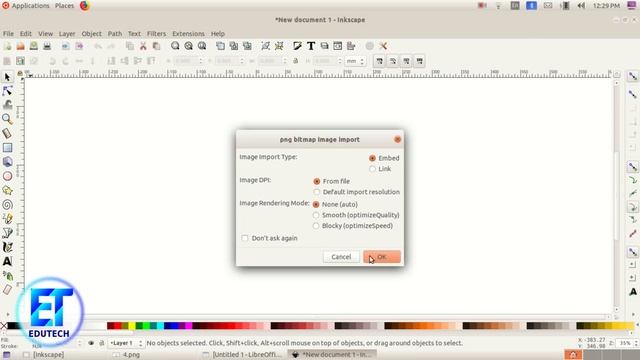Select From file image DPI
Viewport: 640px width, 360px height.
click(317, 181)
